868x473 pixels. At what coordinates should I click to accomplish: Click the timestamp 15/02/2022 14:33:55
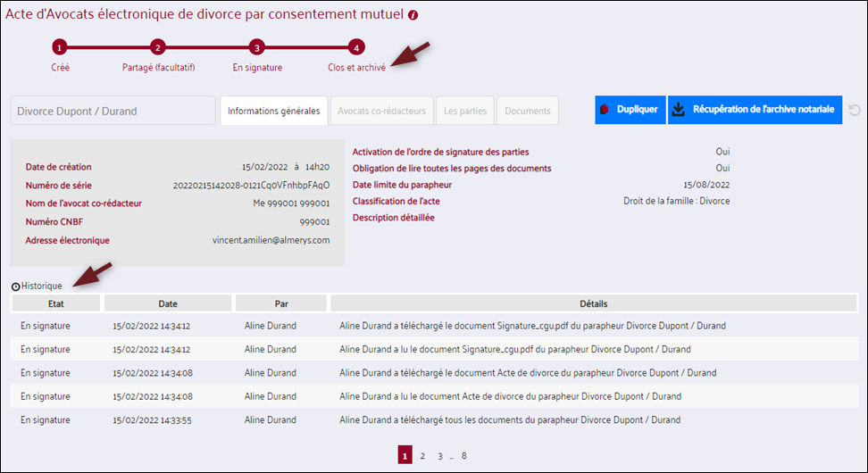pos(152,420)
